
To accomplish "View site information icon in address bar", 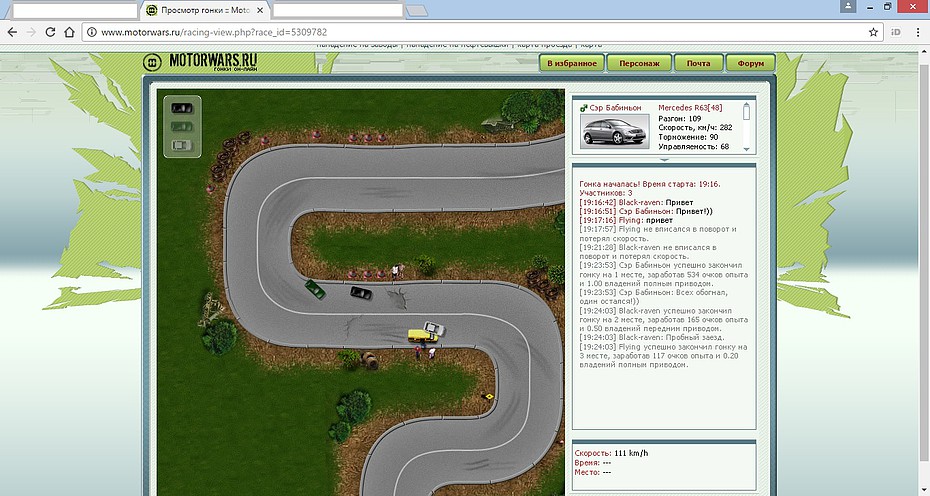I will [x=91, y=32].
